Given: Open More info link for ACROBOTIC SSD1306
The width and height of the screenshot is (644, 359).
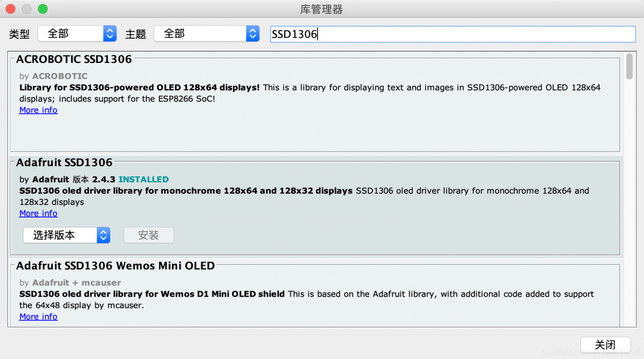Looking at the screenshot, I should pyautogui.click(x=38, y=110).
